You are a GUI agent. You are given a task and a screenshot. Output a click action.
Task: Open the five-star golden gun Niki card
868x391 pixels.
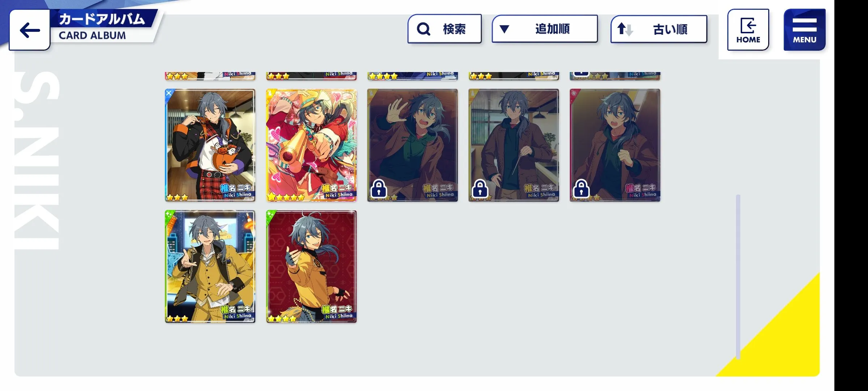[x=311, y=145]
